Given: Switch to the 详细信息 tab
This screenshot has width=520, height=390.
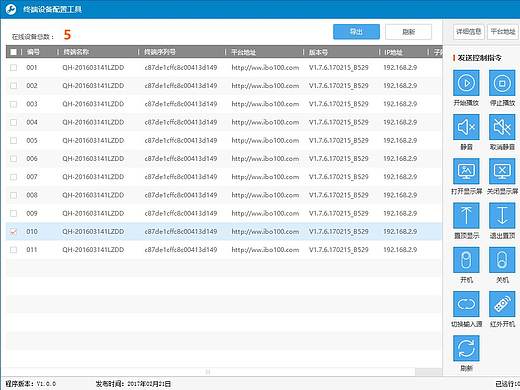Looking at the screenshot, I should click(469, 32).
